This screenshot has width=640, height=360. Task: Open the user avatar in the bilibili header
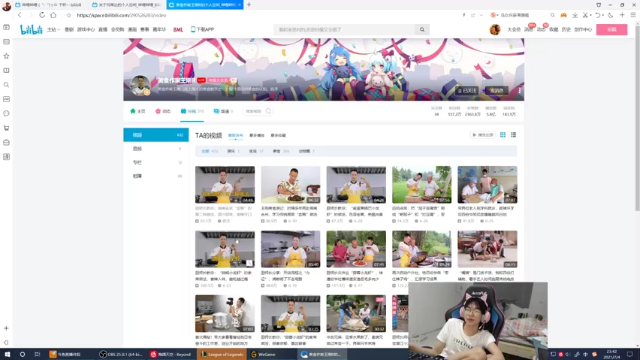[495, 29]
